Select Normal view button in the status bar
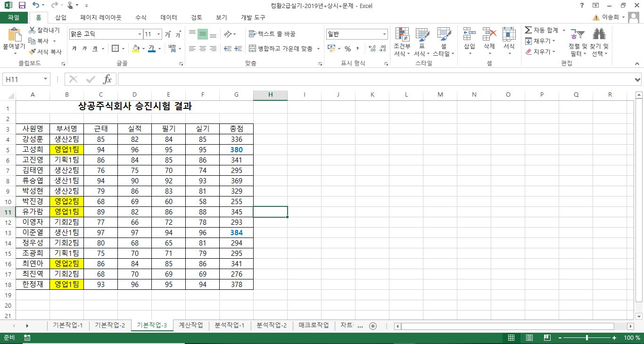 coord(511,338)
